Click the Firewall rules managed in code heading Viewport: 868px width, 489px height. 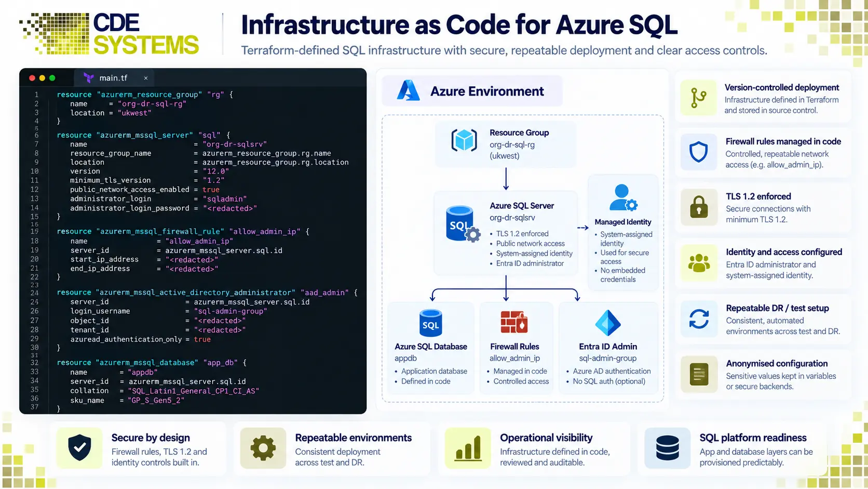click(x=783, y=141)
